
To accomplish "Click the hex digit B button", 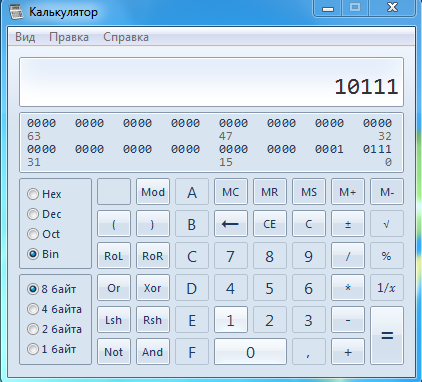I will coord(192,224).
